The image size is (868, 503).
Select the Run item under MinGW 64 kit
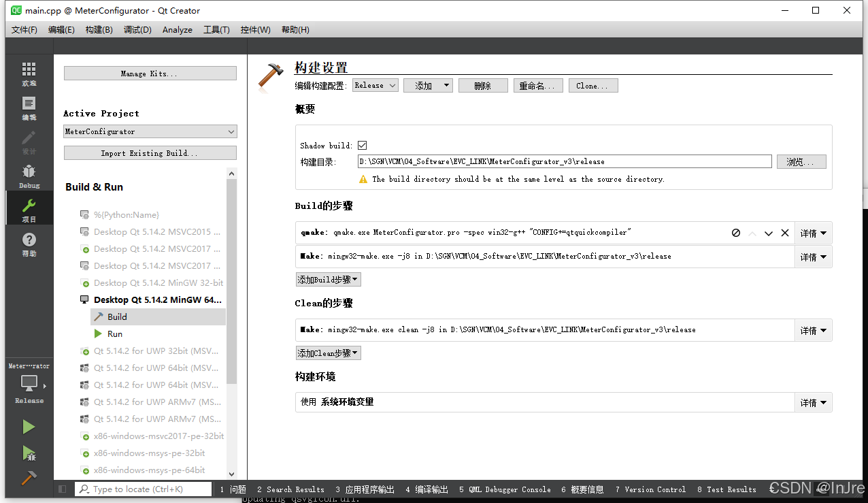tap(158, 334)
